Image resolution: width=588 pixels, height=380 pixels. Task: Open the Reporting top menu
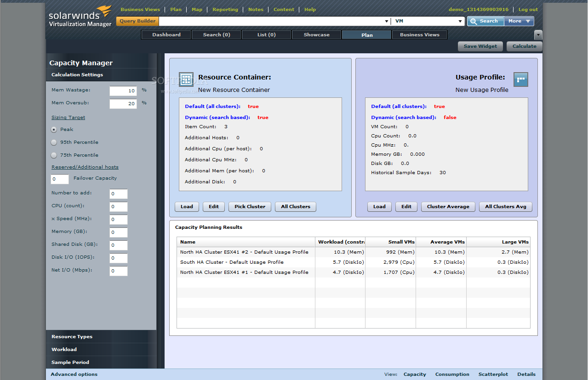coord(225,10)
